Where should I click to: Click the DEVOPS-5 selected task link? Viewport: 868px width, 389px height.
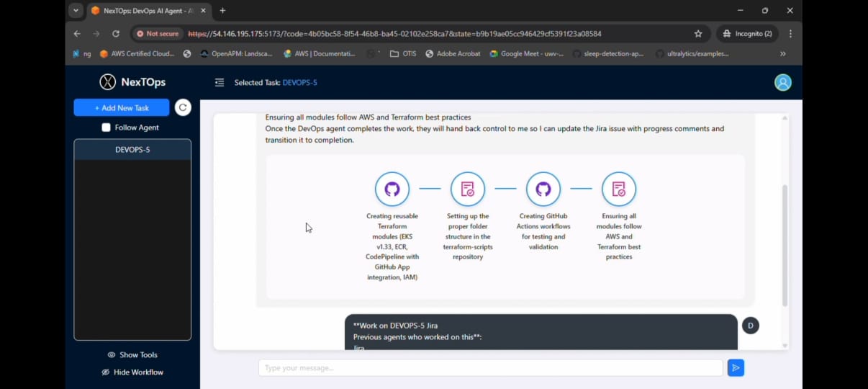tap(299, 82)
